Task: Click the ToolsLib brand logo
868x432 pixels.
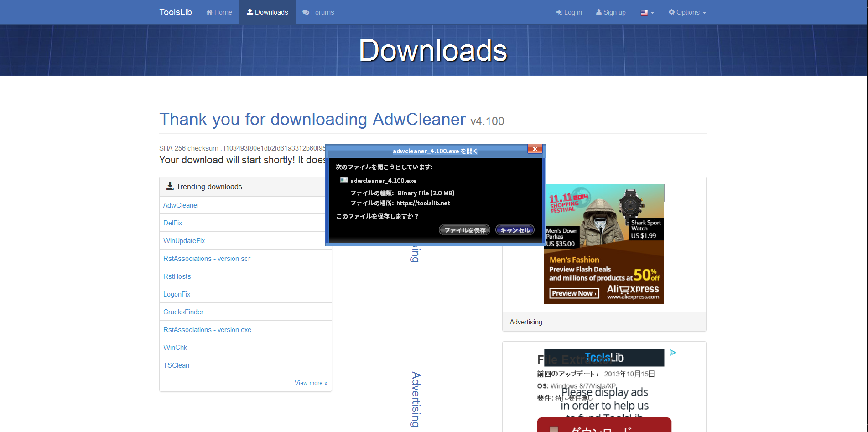Action: [176, 12]
